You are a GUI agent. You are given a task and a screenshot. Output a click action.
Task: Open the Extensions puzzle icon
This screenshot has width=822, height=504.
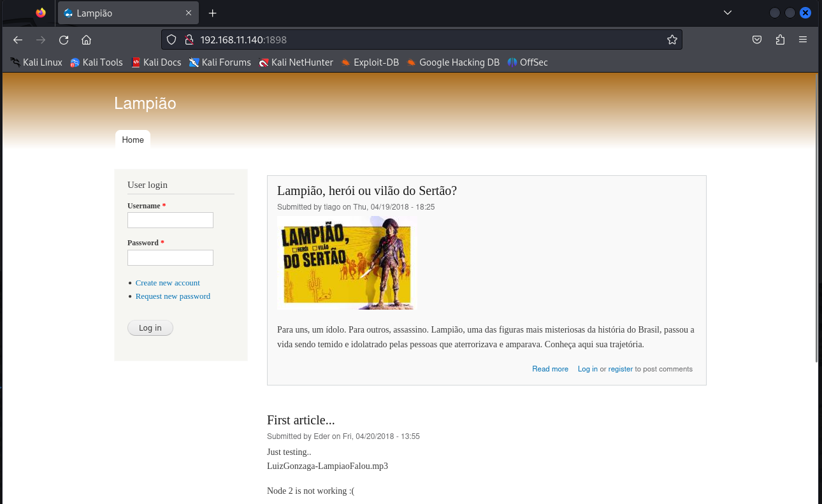pos(780,40)
